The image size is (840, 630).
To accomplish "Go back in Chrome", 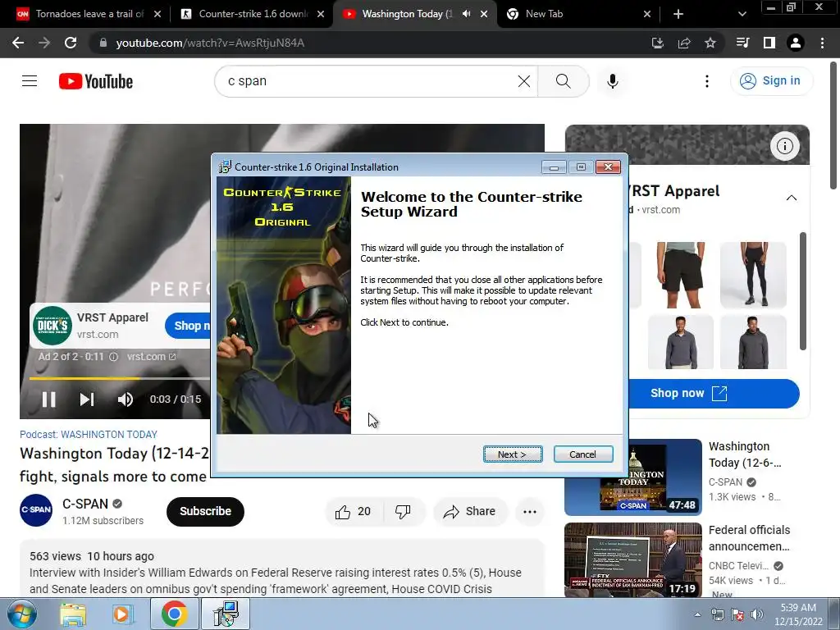I will [x=18, y=43].
